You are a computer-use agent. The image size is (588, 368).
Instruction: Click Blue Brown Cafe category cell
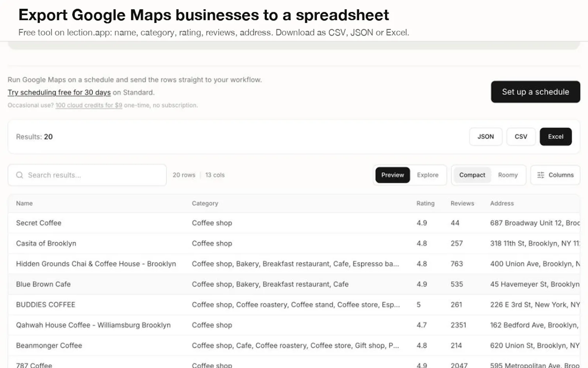pos(270,284)
